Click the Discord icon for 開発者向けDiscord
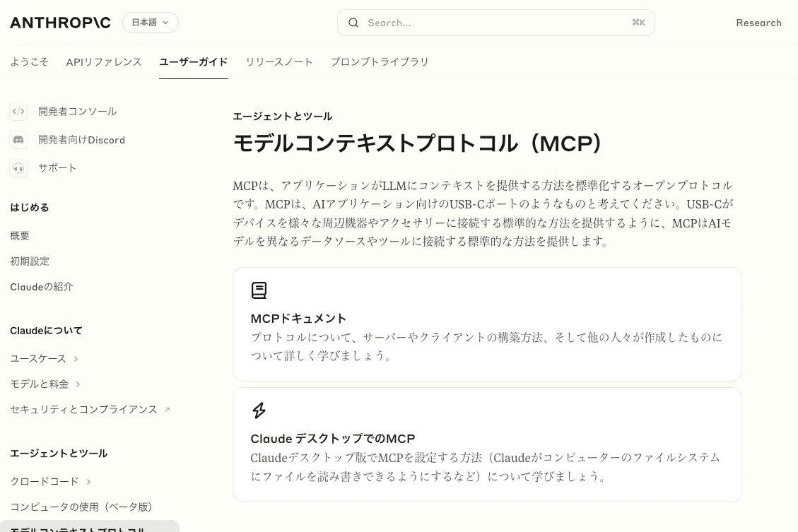The width and height of the screenshot is (798, 532). pos(18,140)
